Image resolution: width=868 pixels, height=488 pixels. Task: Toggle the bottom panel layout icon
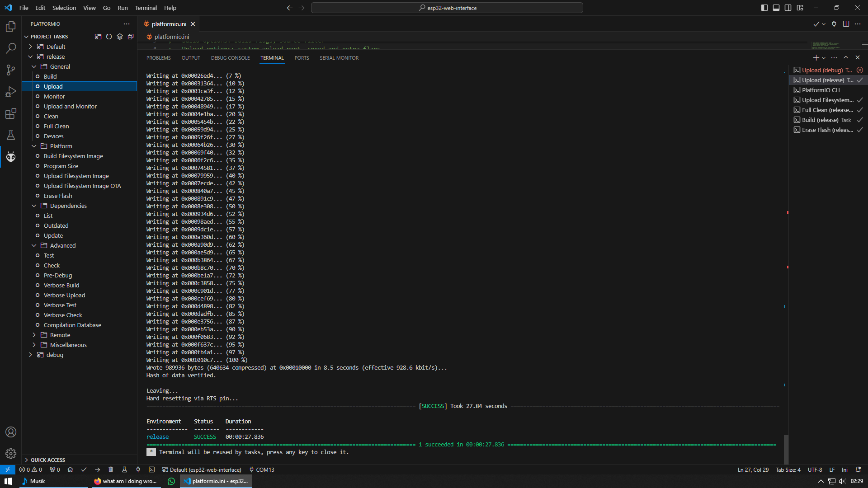point(776,8)
